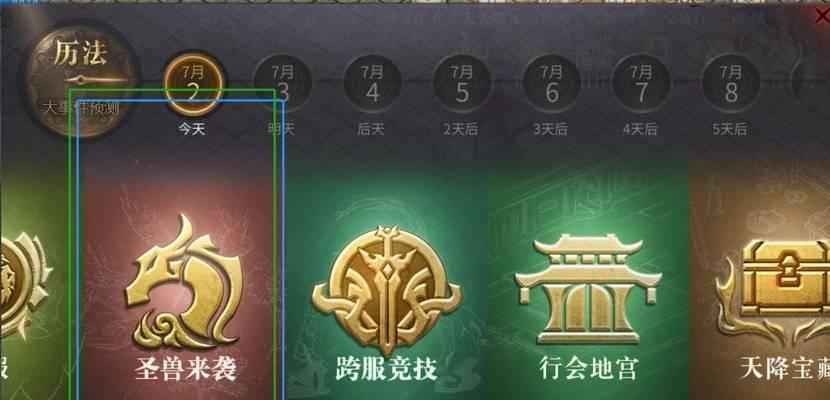Open the 行会地宫 temple gate icon

(588, 289)
